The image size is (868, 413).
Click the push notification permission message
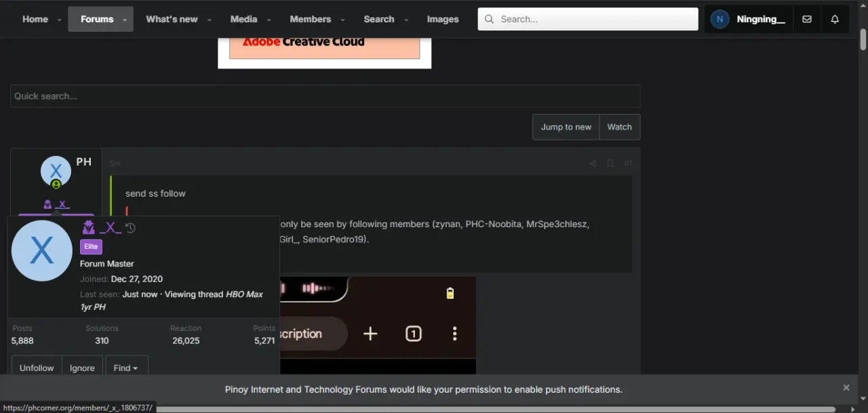point(424,389)
